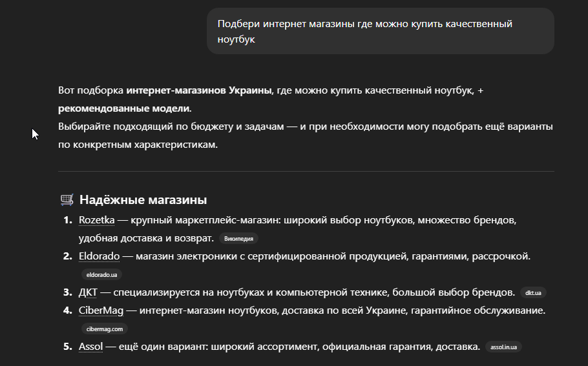Click bold text интернет-магазинов Украины

(199, 91)
